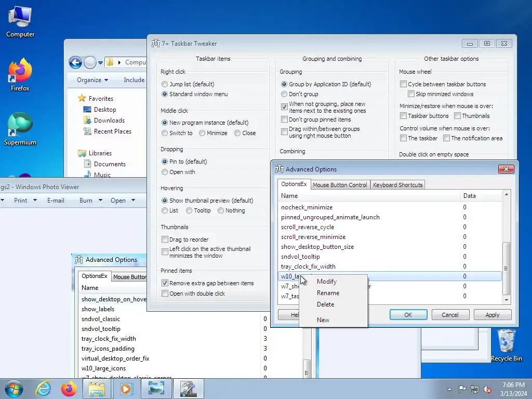The width and height of the screenshot is (532, 399).
Task: Click Include in Explorer toolbar
Action: click(x=134, y=80)
